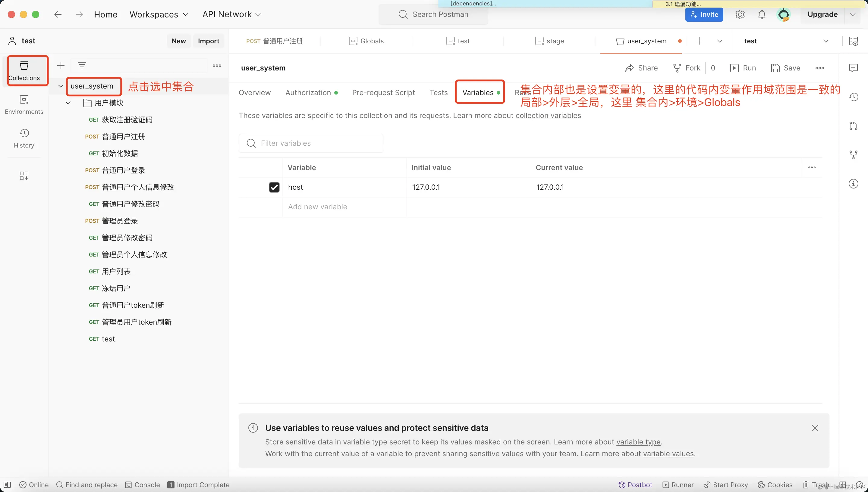Screen dimensions: 868x492
Task: Open the notifications bell
Action: [762, 14]
